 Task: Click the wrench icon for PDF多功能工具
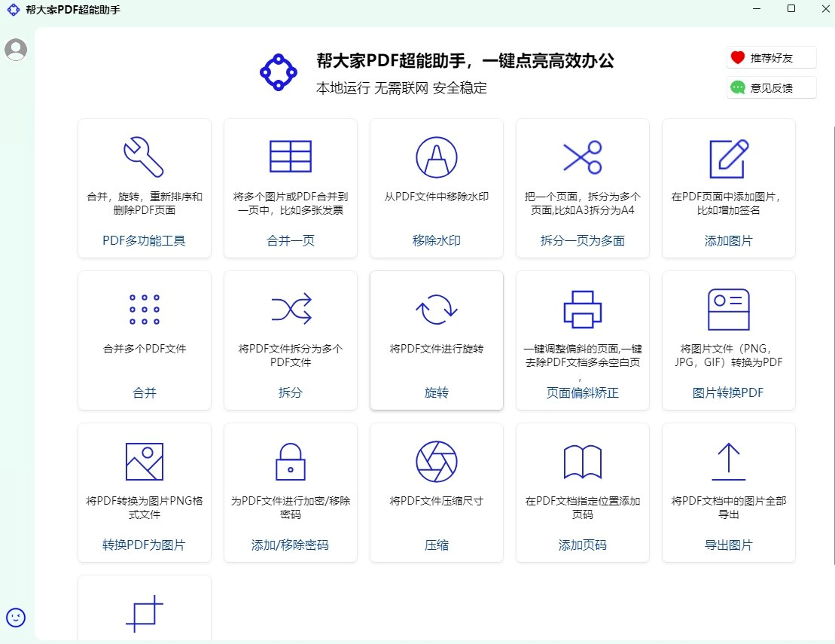tap(144, 157)
